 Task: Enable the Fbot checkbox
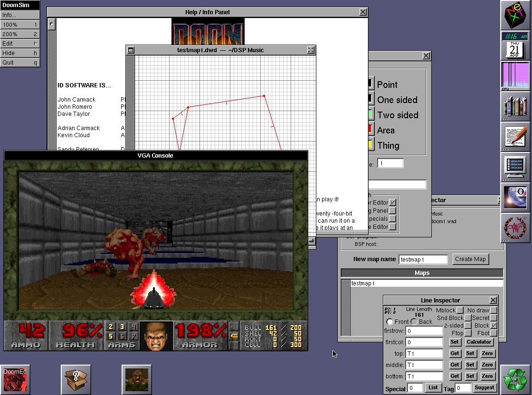[x=494, y=333]
